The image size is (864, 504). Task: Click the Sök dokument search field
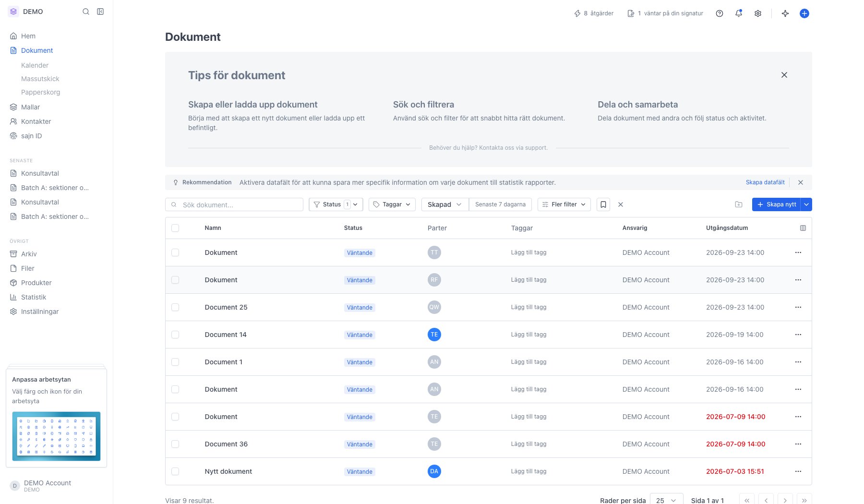pos(234,204)
